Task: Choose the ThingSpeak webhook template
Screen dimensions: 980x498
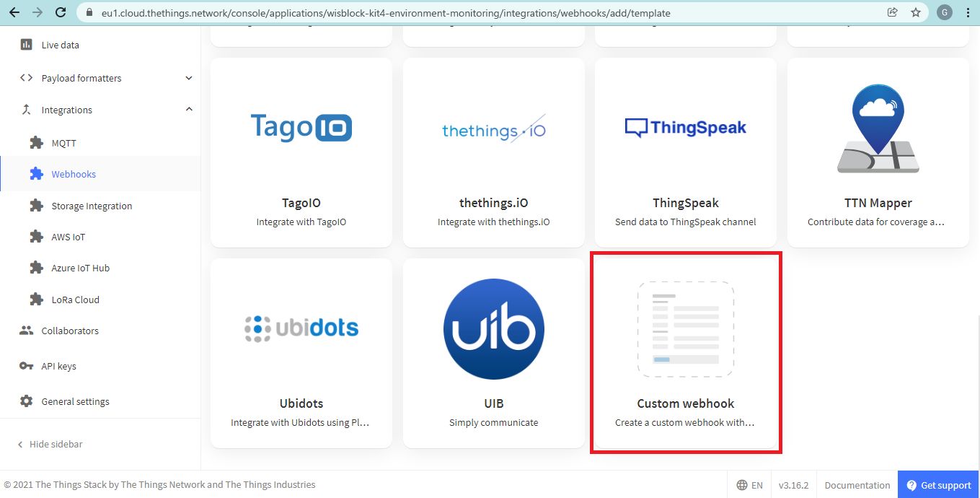Action: point(685,152)
